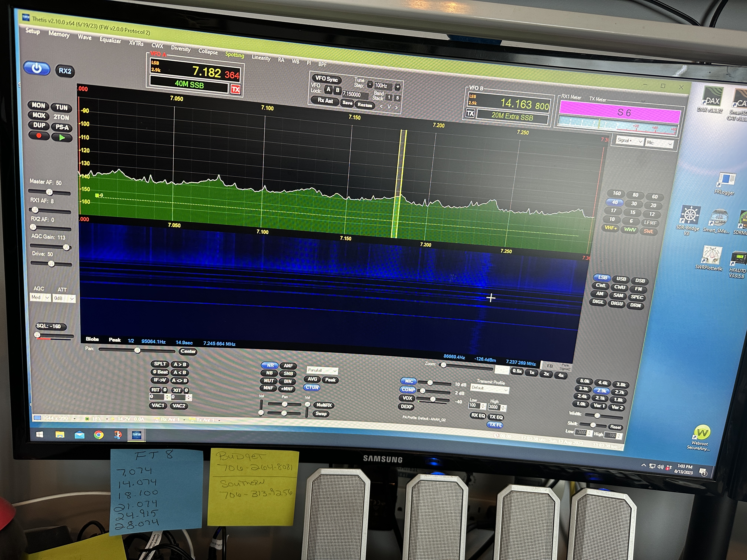Click the green play button
The height and width of the screenshot is (560, 747).
[x=62, y=137]
